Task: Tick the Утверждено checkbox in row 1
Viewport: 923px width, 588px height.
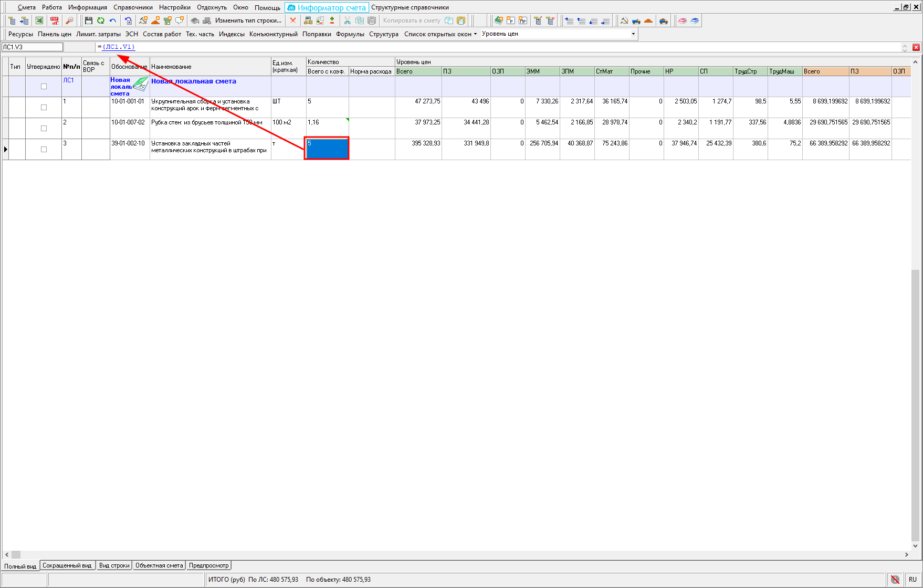Action: (44, 108)
